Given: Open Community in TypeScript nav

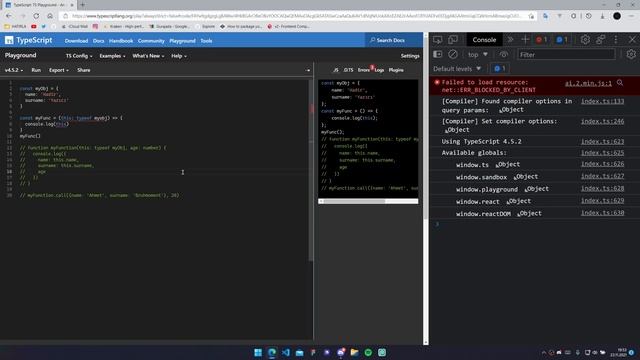Looking at the screenshot, I should [151, 41].
